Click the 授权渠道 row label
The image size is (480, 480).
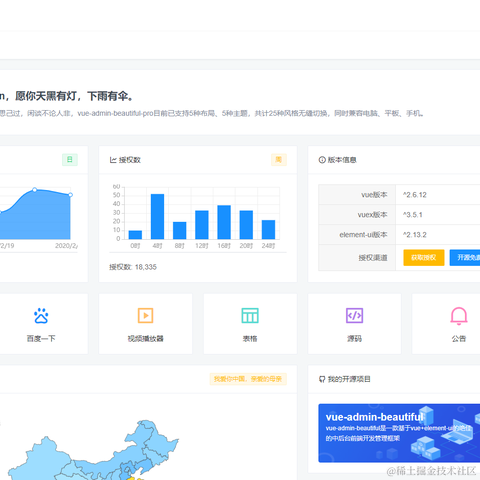point(373,258)
